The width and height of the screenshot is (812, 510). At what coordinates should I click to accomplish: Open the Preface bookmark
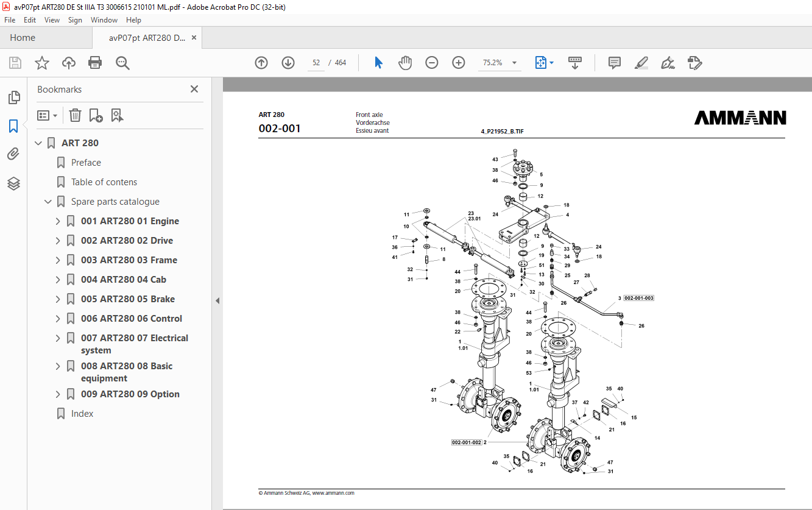pyautogui.click(x=86, y=163)
